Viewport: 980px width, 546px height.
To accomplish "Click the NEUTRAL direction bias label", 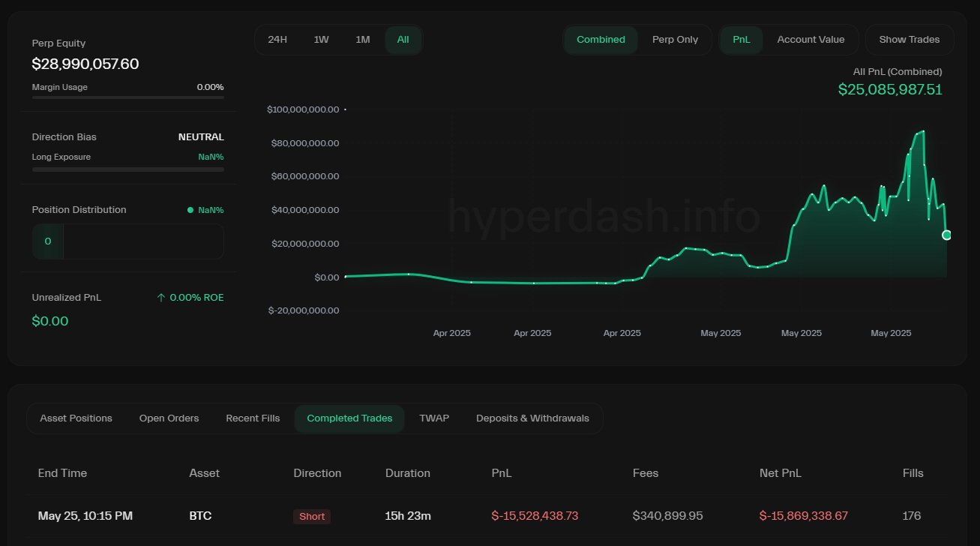I will [201, 137].
